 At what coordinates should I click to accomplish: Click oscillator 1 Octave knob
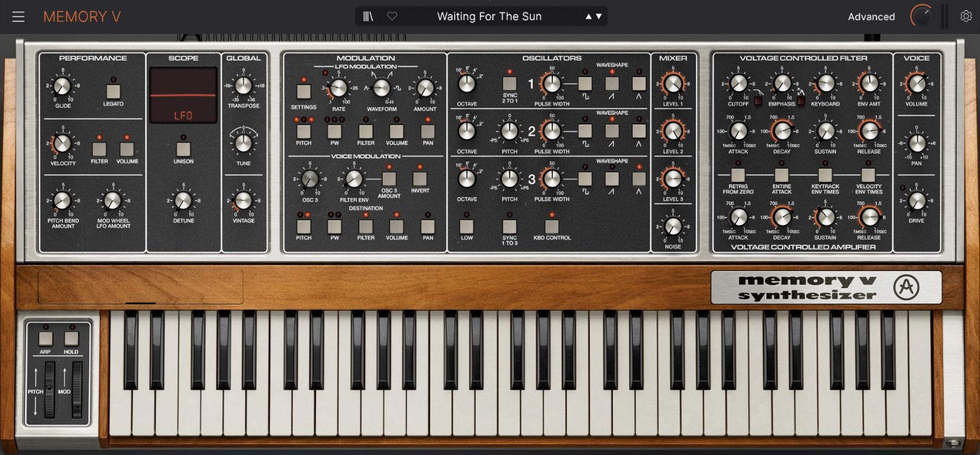click(x=467, y=83)
